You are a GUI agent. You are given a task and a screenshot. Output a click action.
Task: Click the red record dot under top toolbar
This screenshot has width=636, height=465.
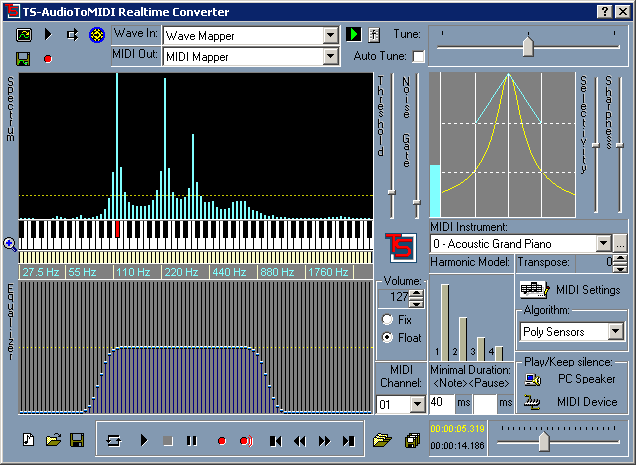[x=46, y=59]
